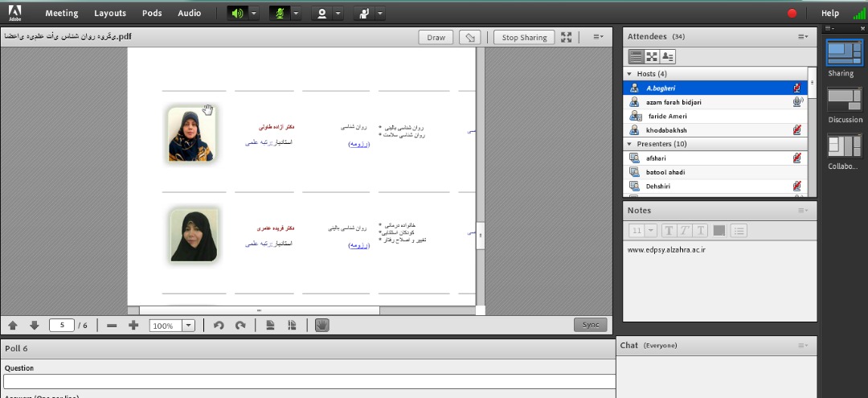Select presenter afshari
The image size is (868, 398).
715,158
